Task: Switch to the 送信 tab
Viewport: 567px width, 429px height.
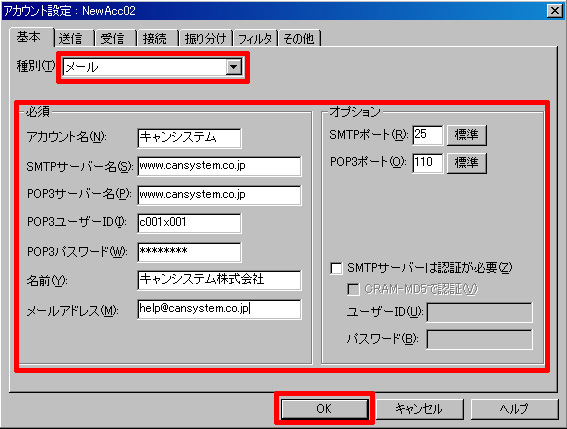Action: point(71,38)
